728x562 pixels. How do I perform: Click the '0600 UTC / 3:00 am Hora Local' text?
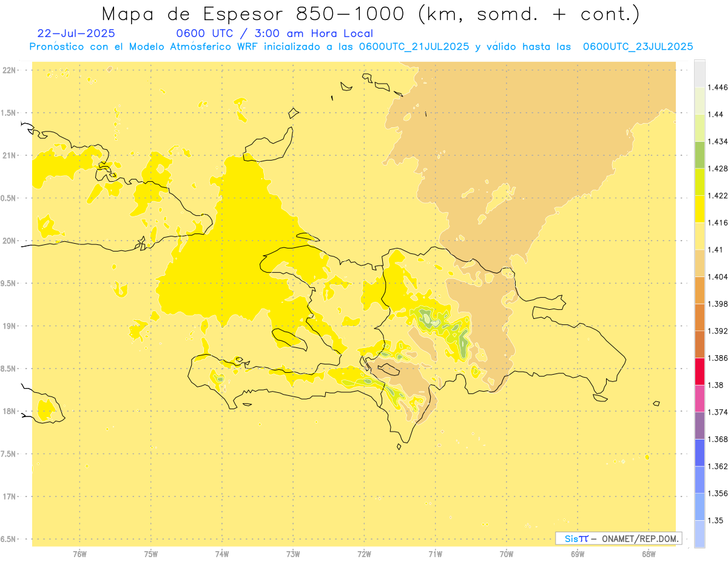[274, 34]
